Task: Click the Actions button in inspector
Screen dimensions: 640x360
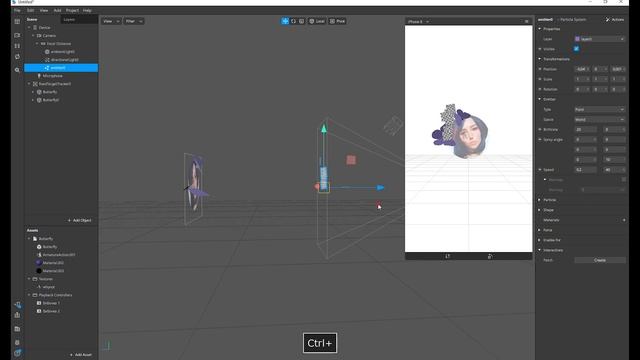Action: [615, 20]
